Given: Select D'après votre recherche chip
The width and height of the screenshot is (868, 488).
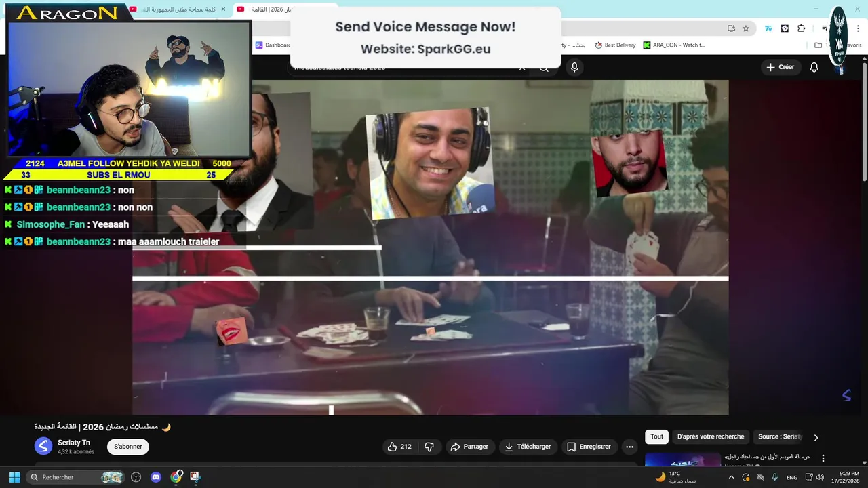Looking at the screenshot, I should (x=711, y=437).
